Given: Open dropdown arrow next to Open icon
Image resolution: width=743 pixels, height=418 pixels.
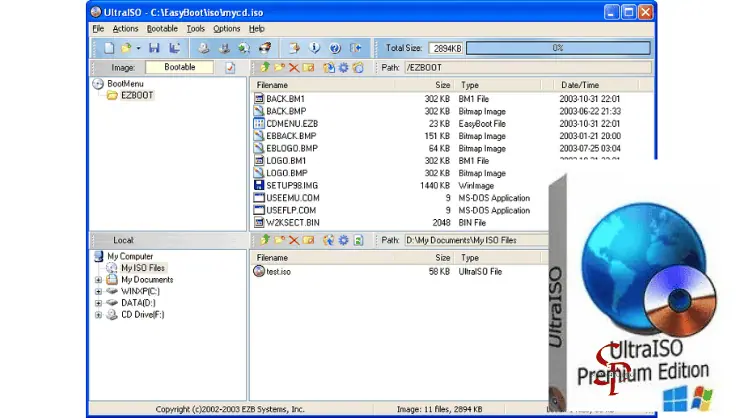Looking at the screenshot, I should click(x=139, y=47).
